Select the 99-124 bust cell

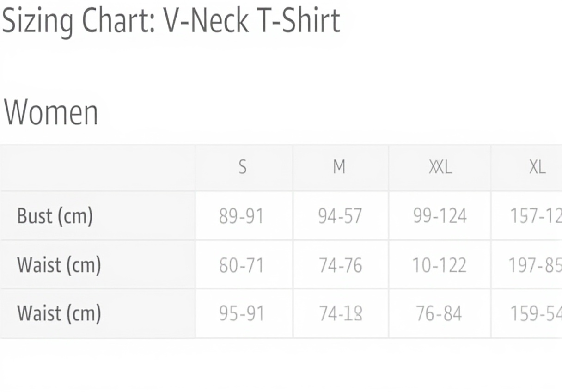click(440, 216)
